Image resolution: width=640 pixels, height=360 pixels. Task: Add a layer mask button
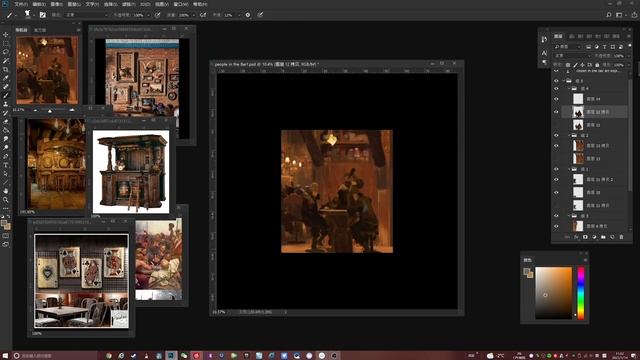585,237
